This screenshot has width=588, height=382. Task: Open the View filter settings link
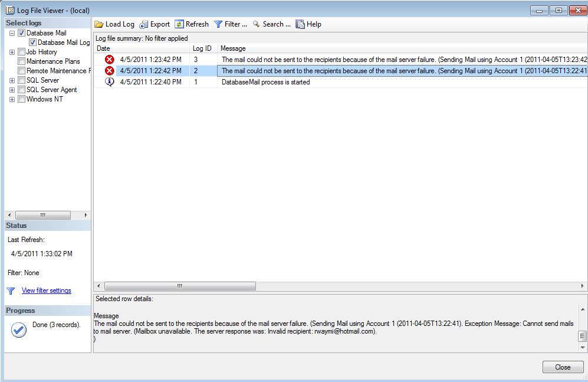click(x=47, y=290)
